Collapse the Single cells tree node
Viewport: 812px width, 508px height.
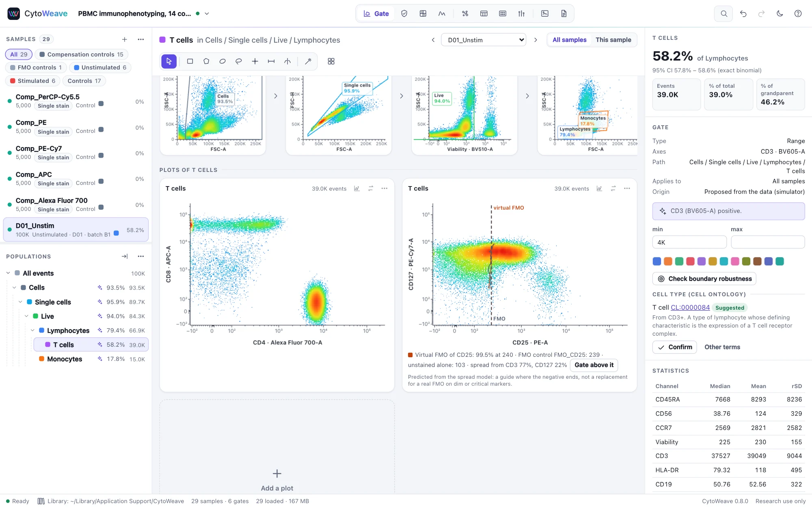coord(20,302)
